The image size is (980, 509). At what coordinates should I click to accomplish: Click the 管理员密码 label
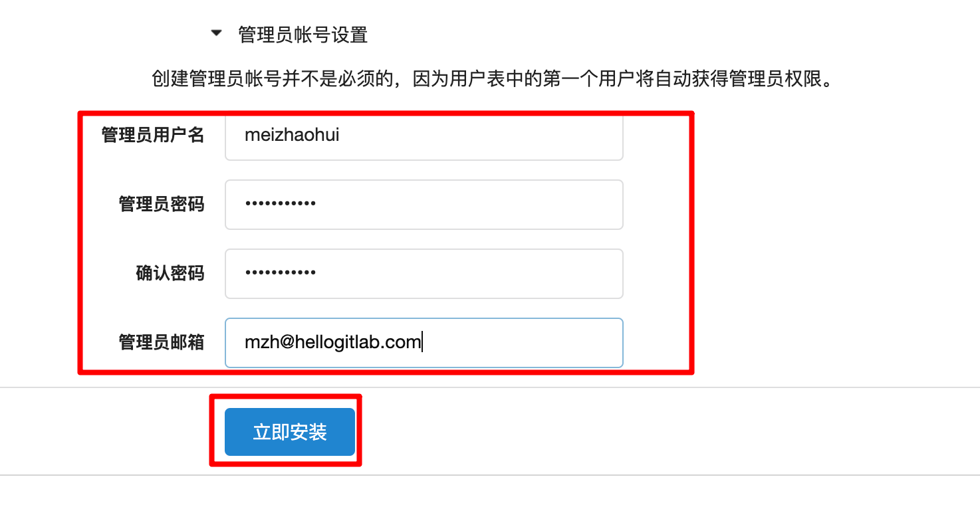coord(162,205)
